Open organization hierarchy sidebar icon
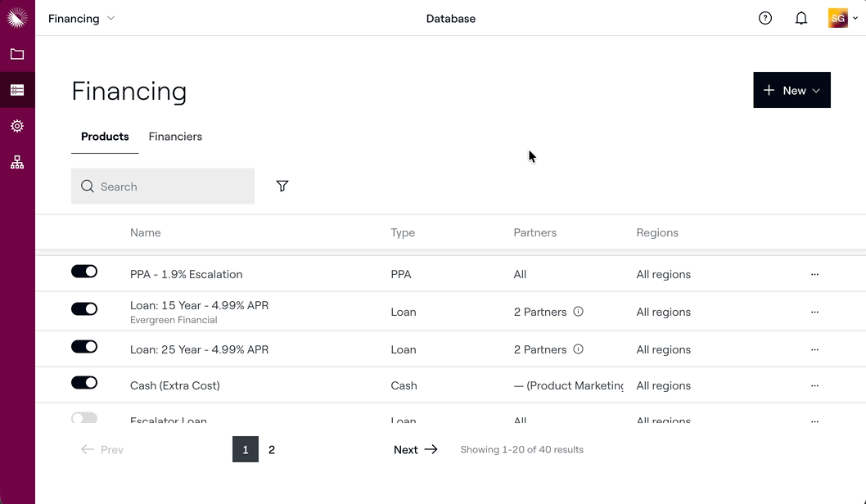866x504 pixels. pyautogui.click(x=17, y=162)
